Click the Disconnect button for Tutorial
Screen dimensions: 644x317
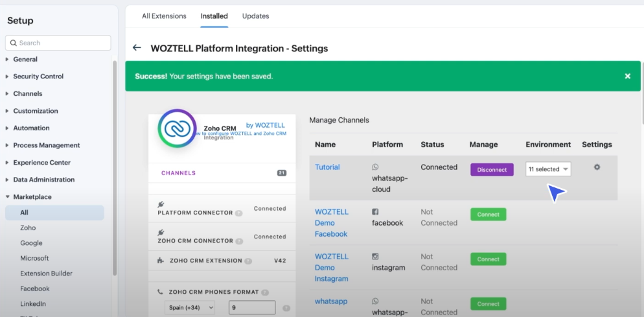492,170
